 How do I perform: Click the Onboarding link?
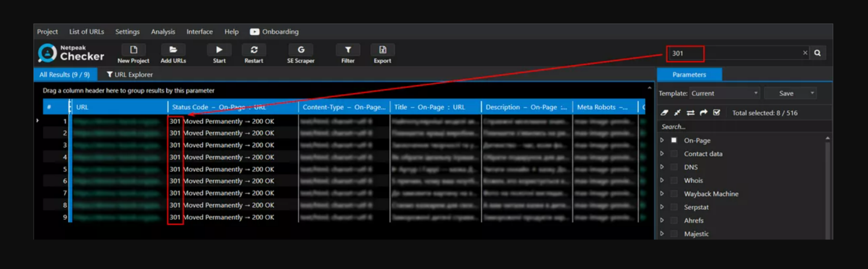[x=280, y=32]
